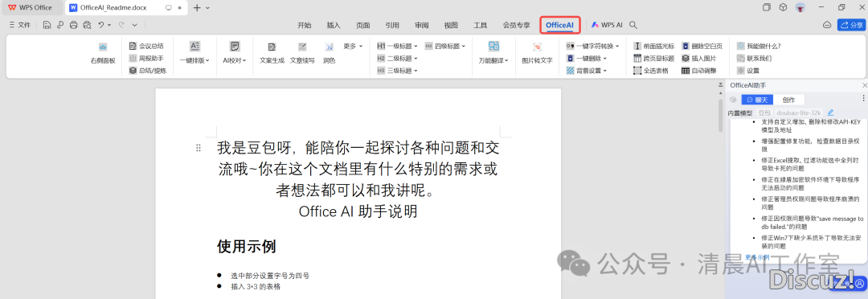
Task: Click 联系我们 contact us item
Action: (753, 58)
